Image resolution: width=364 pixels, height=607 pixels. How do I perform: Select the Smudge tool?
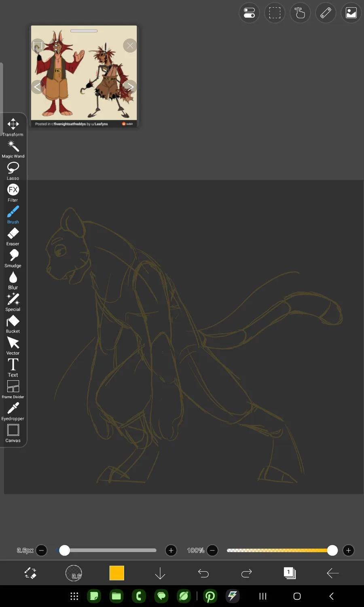point(13,258)
